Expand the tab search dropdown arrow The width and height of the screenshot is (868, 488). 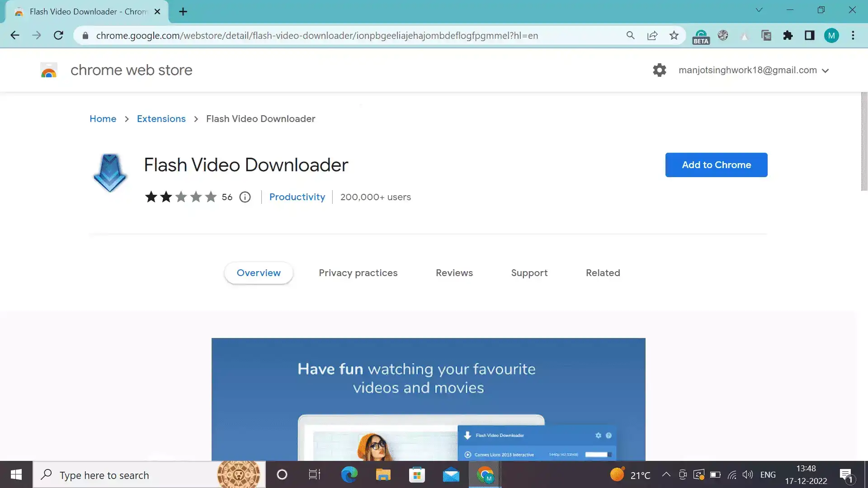[759, 10]
